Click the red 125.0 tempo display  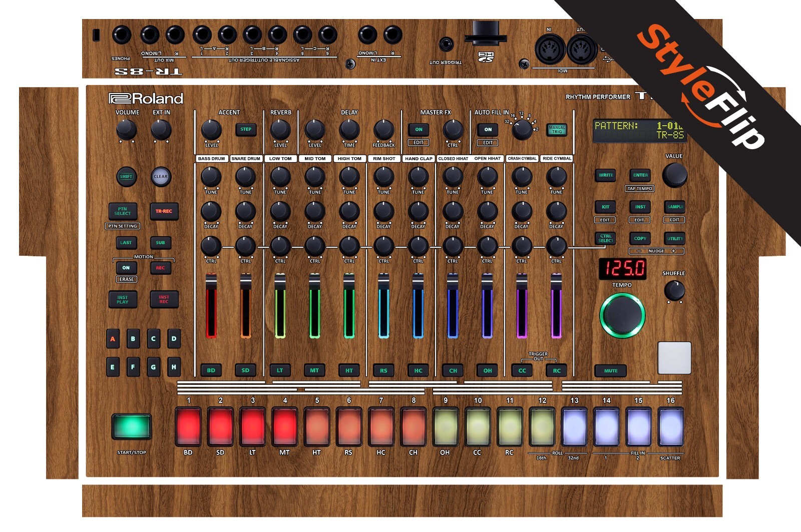pos(622,269)
